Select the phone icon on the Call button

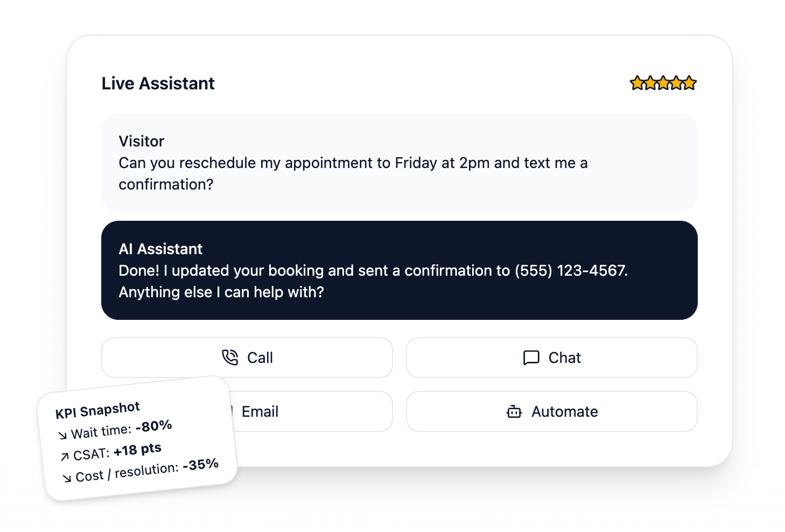[230, 358]
